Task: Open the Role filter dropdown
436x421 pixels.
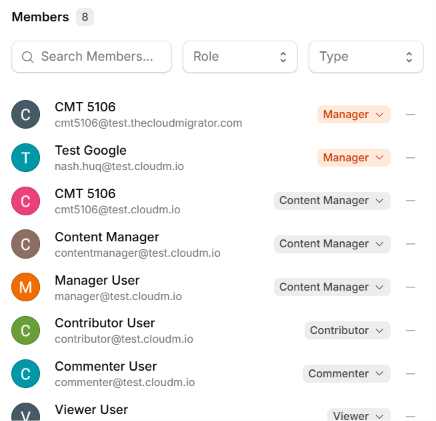Action: 240,57
